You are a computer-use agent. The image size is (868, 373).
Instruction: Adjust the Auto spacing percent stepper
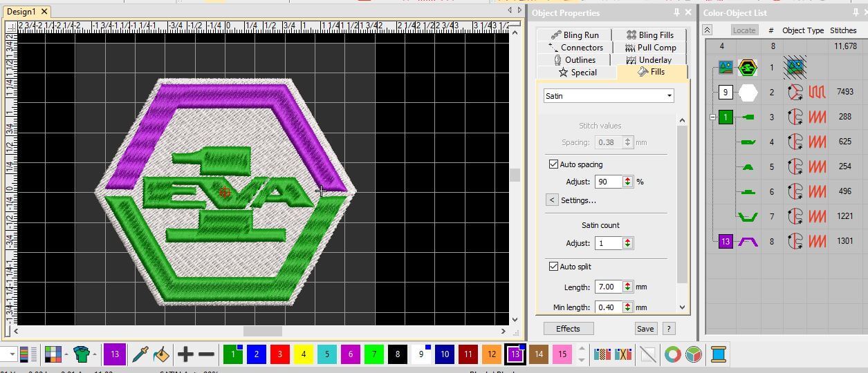[628, 182]
